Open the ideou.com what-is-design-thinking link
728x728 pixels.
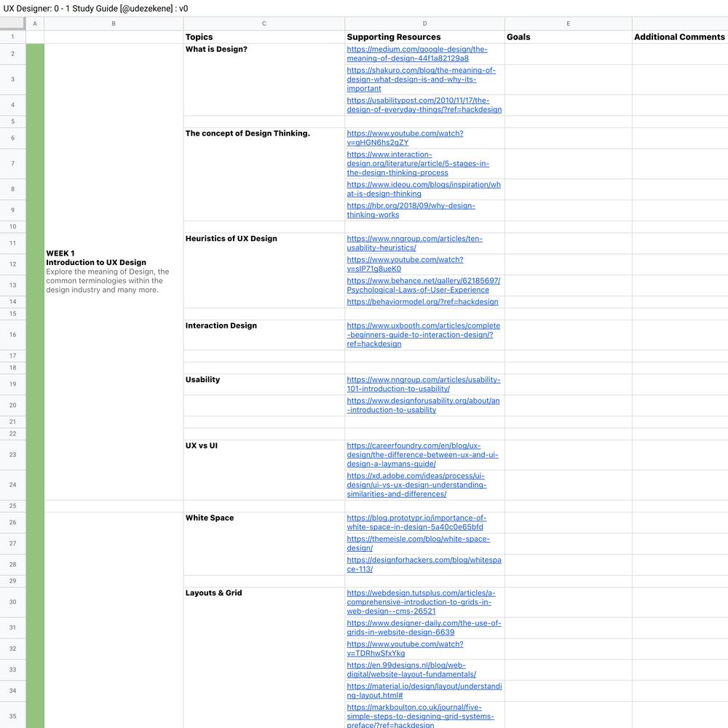424,189
